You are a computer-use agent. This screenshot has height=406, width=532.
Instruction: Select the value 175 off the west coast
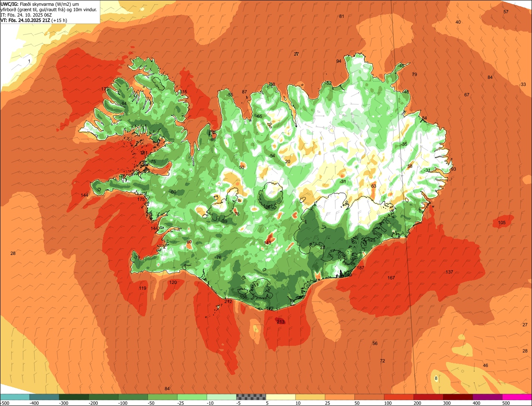[x=141, y=199]
